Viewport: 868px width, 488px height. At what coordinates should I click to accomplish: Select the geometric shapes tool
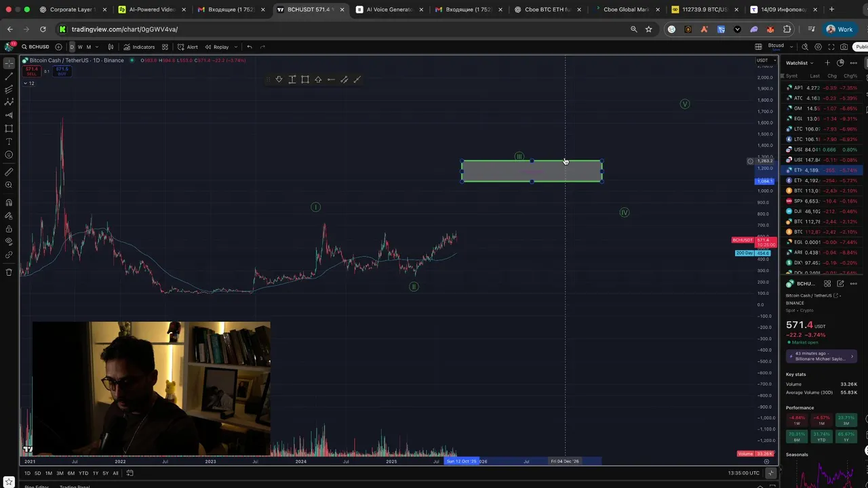click(9, 128)
